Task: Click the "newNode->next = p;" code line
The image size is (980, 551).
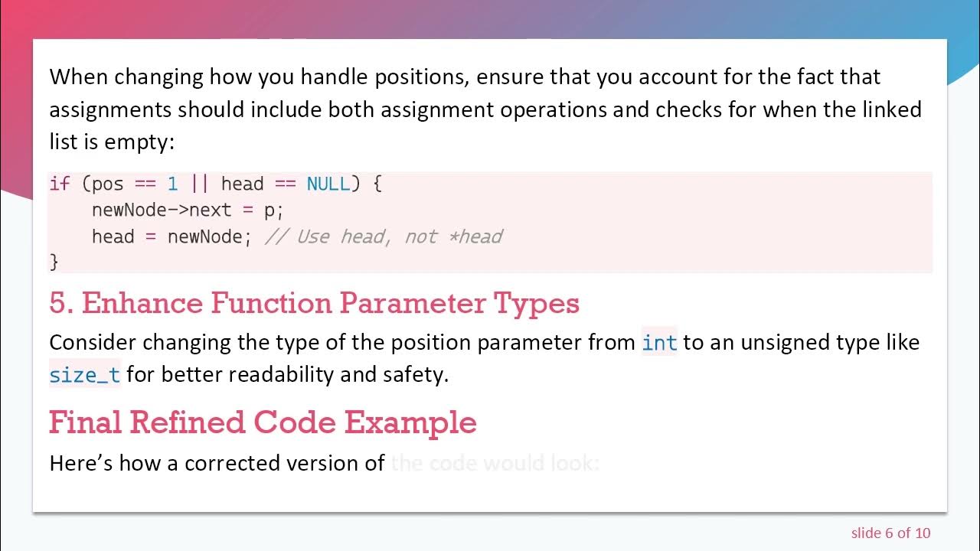Action: click(x=188, y=210)
